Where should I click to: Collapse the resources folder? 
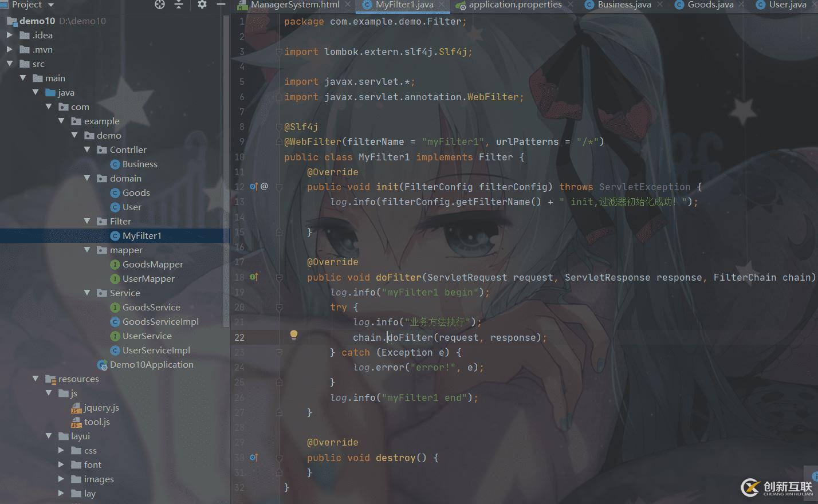click(x=36, y=379)
